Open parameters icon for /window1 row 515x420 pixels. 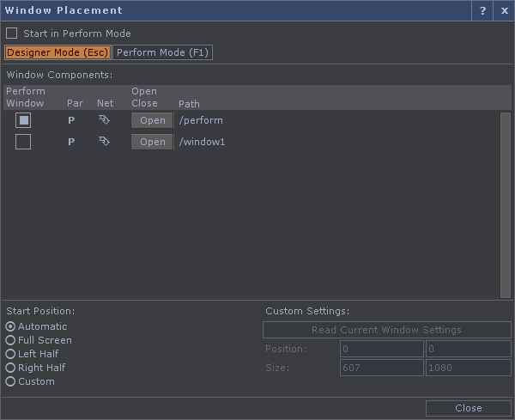[71, 142]
